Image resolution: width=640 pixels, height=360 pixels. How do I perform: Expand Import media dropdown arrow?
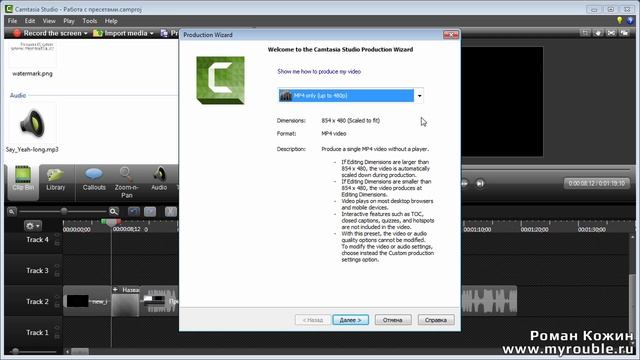(151, 33)
